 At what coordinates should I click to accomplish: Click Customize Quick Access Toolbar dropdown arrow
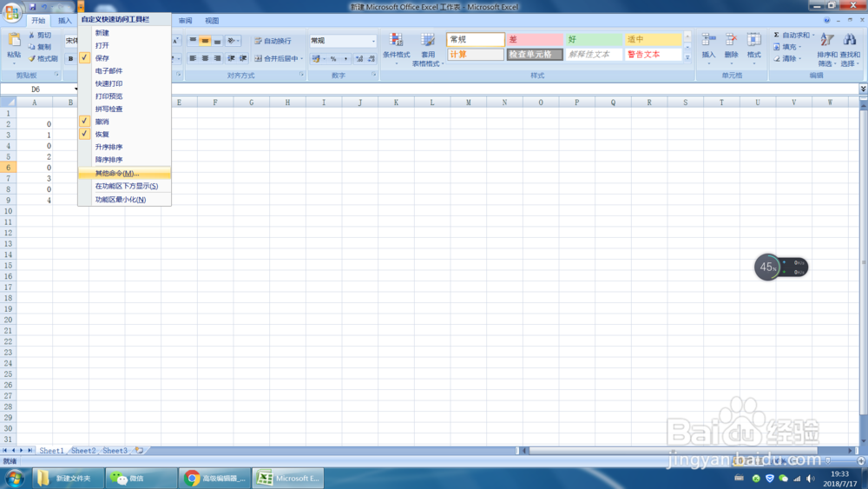coord(81,7)
